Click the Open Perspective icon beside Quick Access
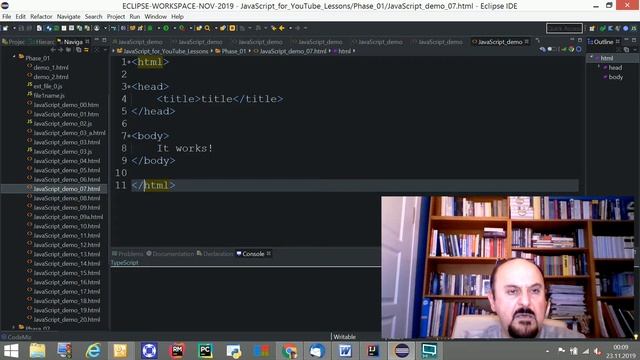Image resolution: width=640 pixels, height=360 pixels. [x=592, y=28]
